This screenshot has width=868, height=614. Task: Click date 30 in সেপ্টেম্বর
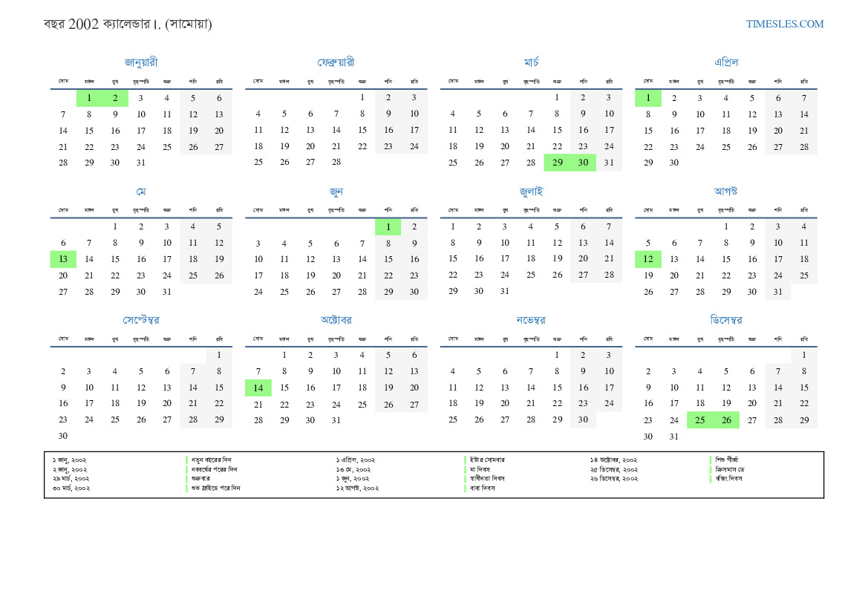63,437
